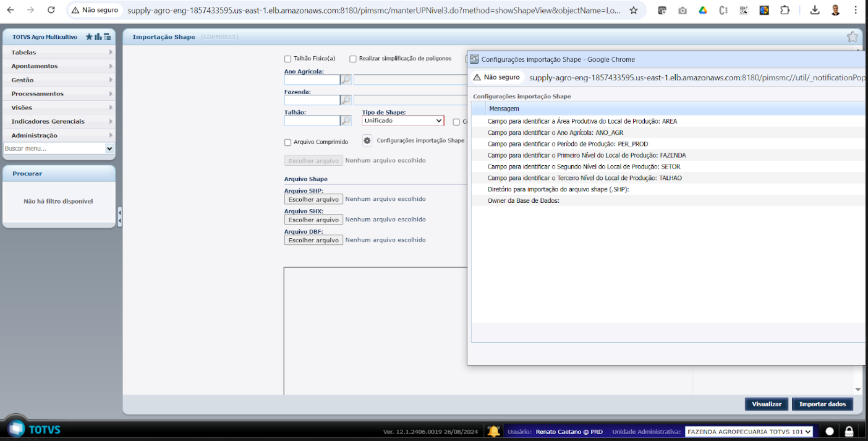868x441 pixels.
Task: Choose file for Arquivo SHP
Action: click(313, 199)
